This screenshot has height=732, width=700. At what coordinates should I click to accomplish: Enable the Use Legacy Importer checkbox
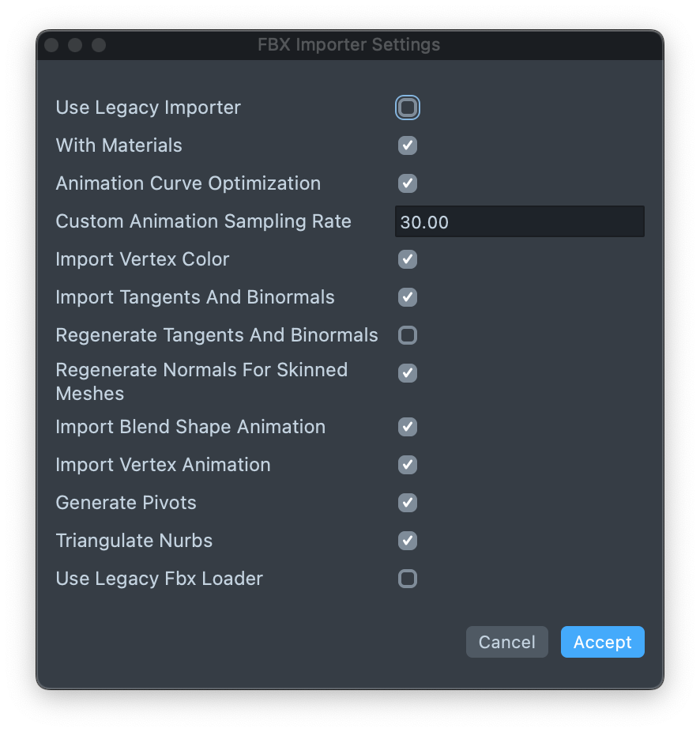tap(408, 108)
